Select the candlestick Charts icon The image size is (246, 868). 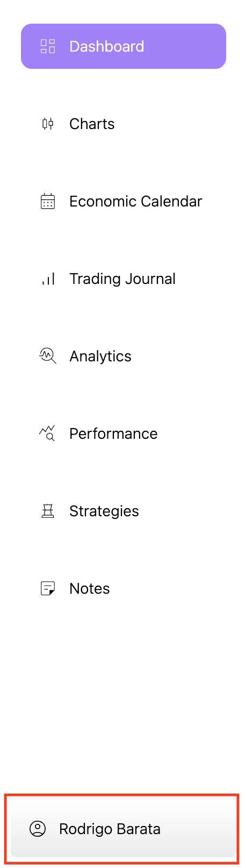(x=48, y=124)
